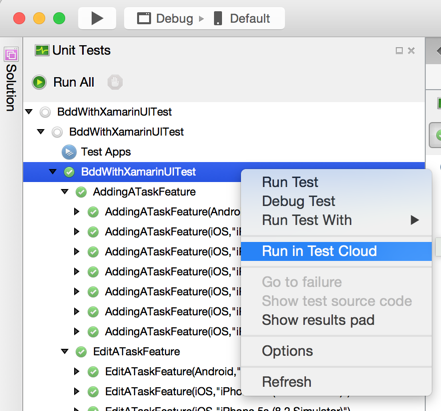The height and width of the screenshot is (411, 441).
Task: Collapse the root BddWithXamarinUITest solution node
Action: [29, 112]
